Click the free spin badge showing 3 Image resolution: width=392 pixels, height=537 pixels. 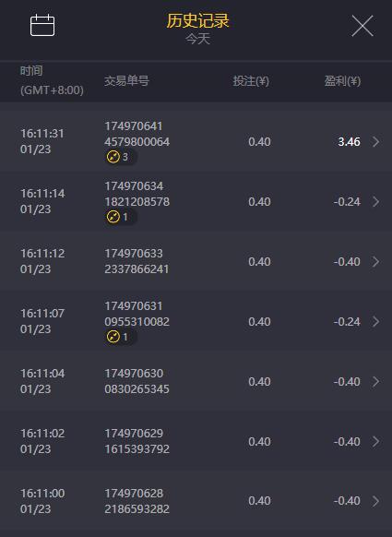(120, 157)
